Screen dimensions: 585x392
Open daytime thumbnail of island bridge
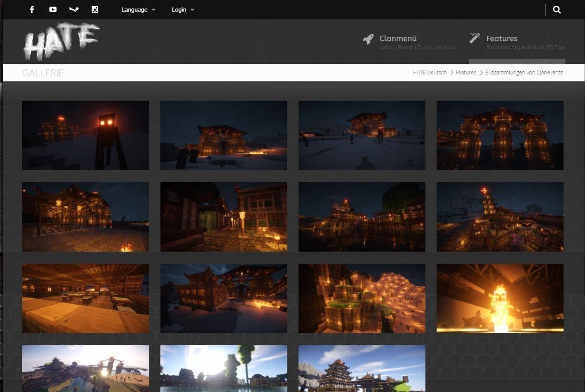[85, 368]
